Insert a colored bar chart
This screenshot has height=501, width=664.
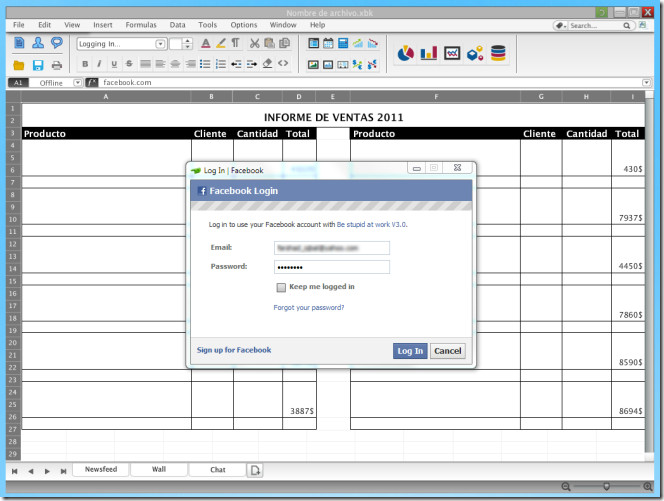[x=429, y=53]
